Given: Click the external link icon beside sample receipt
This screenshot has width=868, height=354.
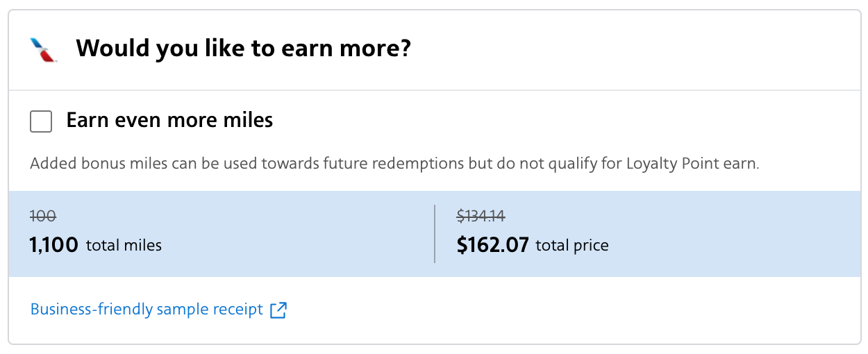Looking at the screenshot, I should [278, 310].
